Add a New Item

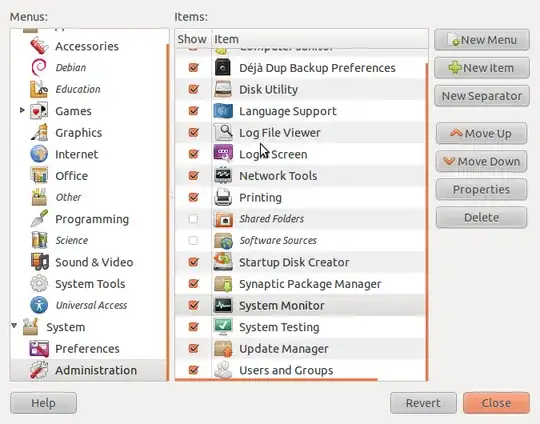tap(482, 68)
